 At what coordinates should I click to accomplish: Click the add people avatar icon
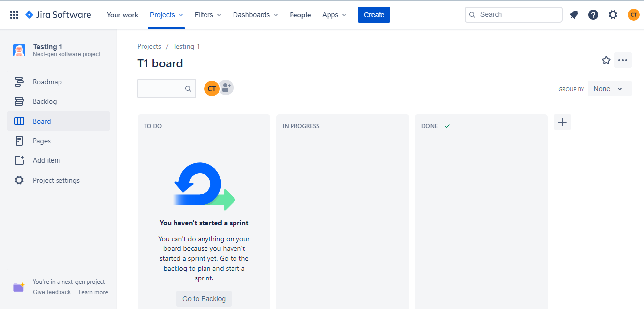pyautogui.click(x=226, y=88)
